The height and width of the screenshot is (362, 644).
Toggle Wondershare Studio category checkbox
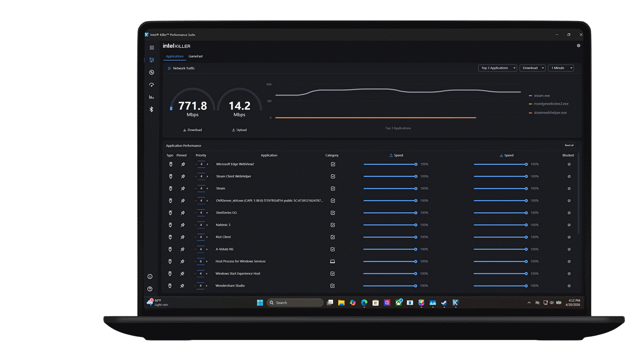pos(333,286)
